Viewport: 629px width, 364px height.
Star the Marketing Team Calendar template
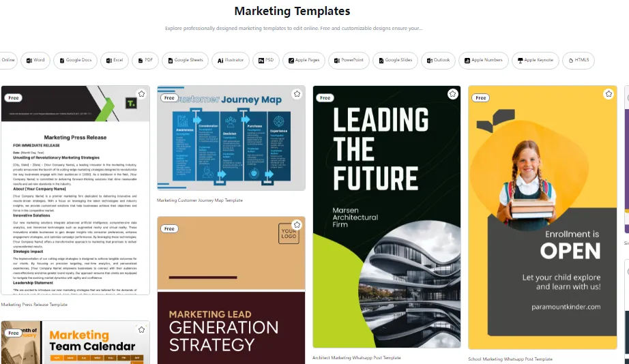(142, 329)
